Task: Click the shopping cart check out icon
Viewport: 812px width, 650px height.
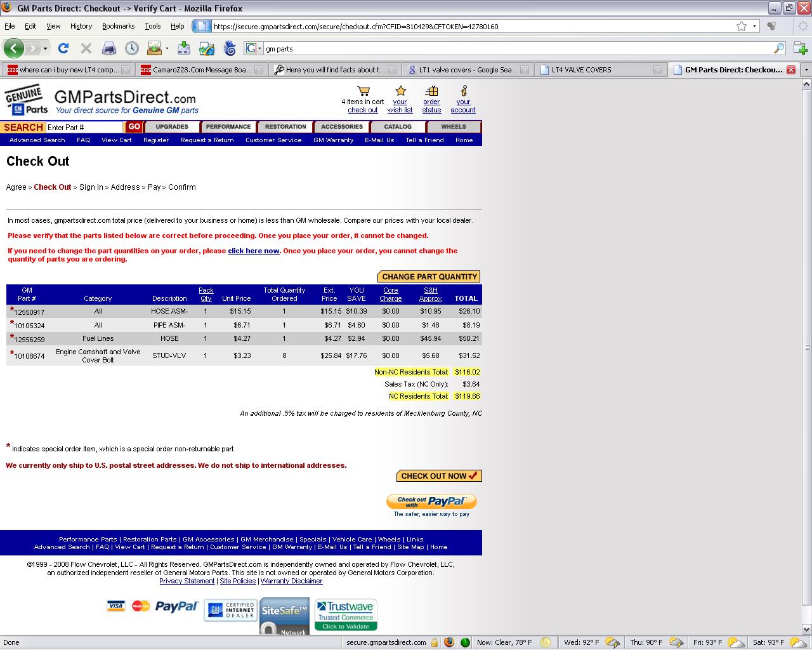Action: pyautogui.click(x=363, y=91)
